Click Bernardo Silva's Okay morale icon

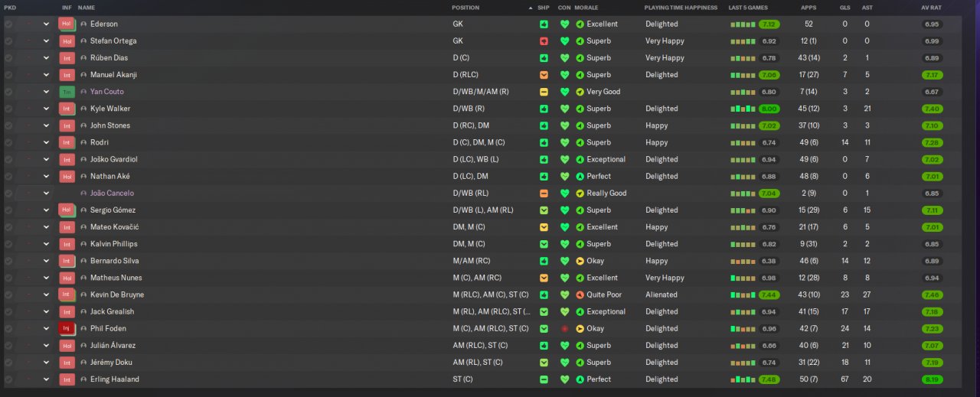coord(580,261)
